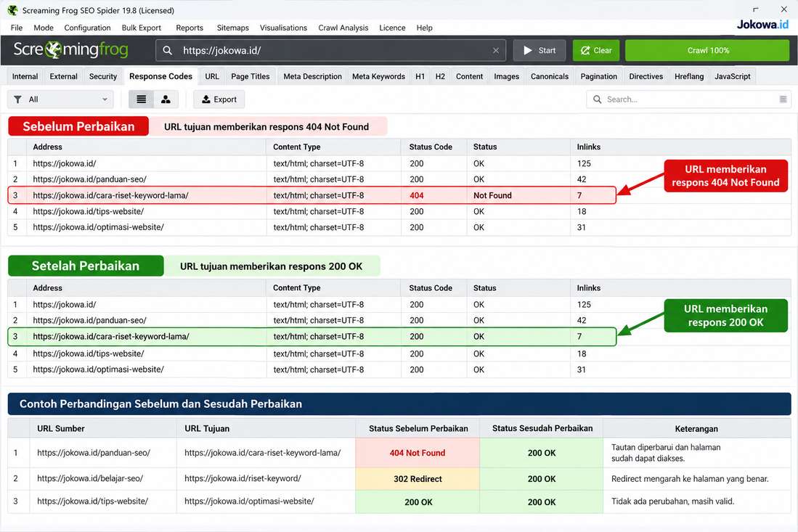Viewport: 798px width, 532px height.
Task: Export the response codes data
Action: pyautogui.click(x=219, y=99)
